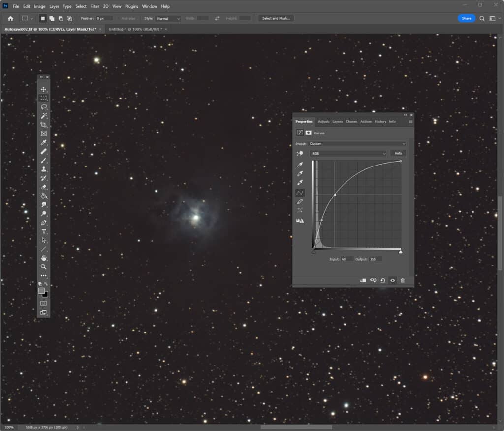Image resolution: width=504 pixels, height=431 pixels.
Task: Enable on-canvas curve editing with the hand icon
Action: tap(299, 153)
